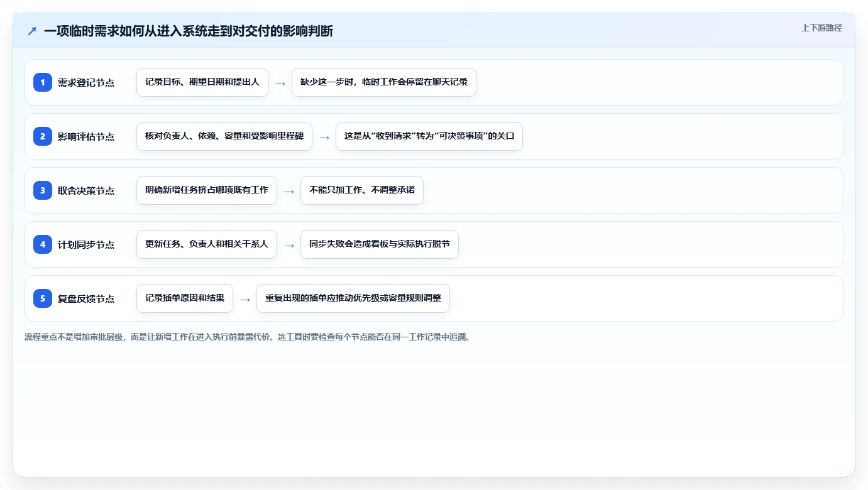
Task: Click the box 重复出现的插单应推动优先级或容量规则调整
Action: [353, 298]
